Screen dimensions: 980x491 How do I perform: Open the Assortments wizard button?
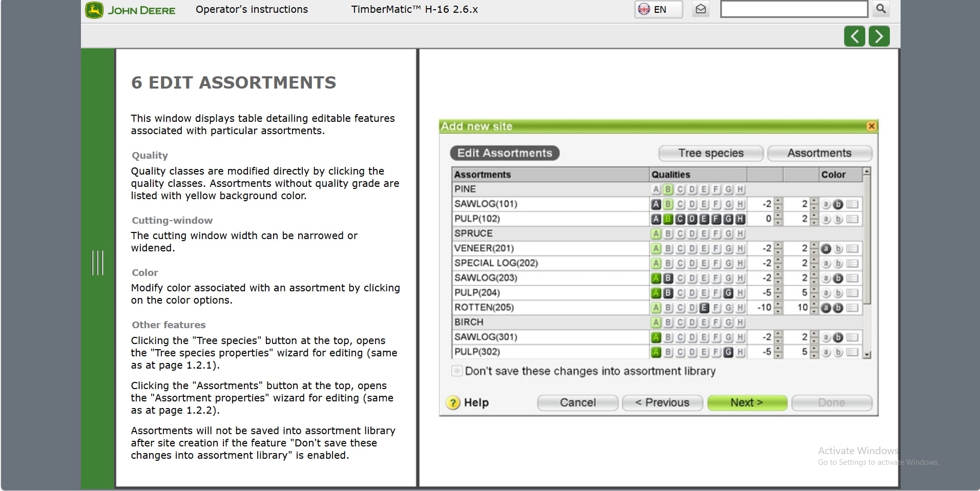click(x=819, y=153)
